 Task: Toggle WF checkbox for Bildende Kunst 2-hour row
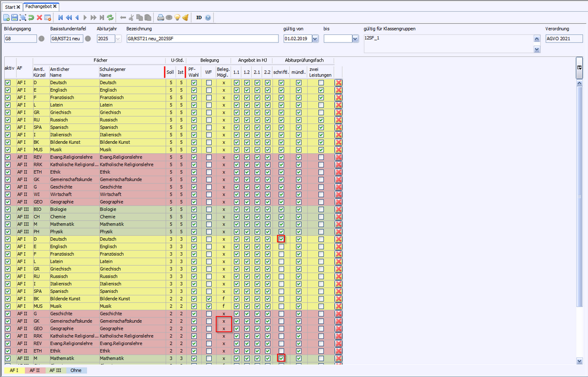point(208,299)
